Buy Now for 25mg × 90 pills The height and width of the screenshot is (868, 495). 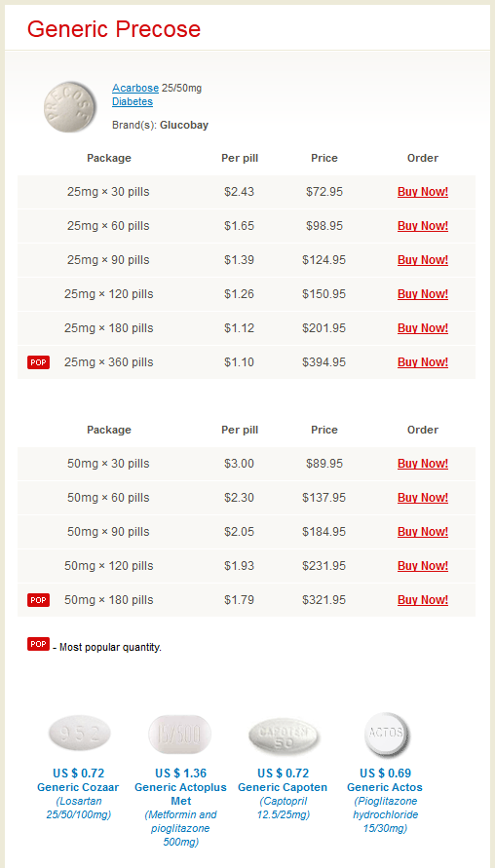point(423,260)
